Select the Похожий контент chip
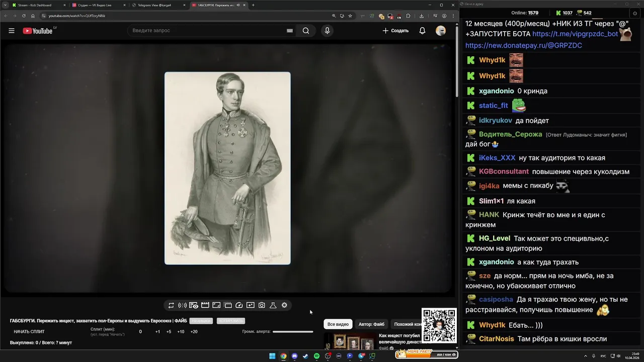The width and height of the screenshot is (644, 362). click(407, 324)
